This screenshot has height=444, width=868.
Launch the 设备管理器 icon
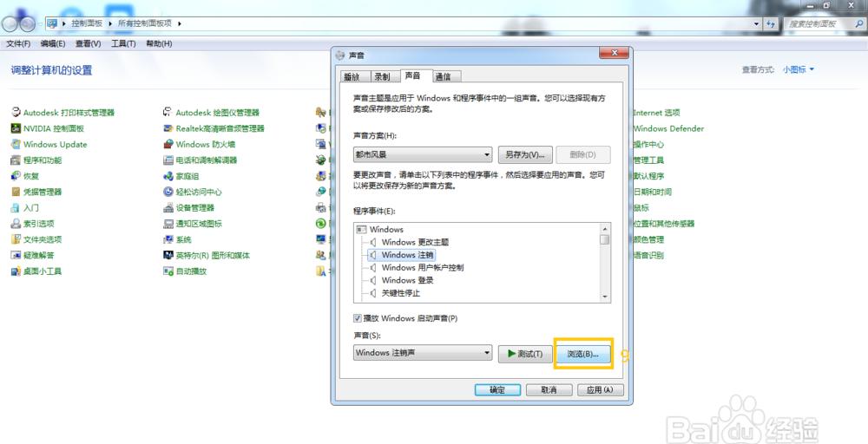[x=168, y=208]
